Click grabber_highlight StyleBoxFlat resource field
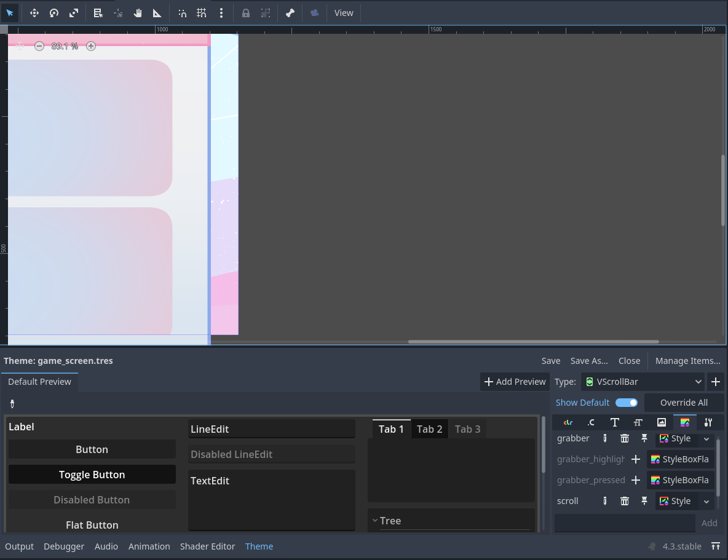 (x=680, y=459)
